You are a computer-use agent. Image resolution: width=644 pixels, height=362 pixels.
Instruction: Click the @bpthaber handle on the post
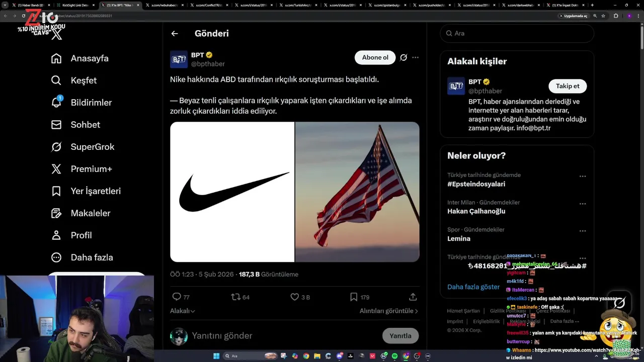(208, 64)
